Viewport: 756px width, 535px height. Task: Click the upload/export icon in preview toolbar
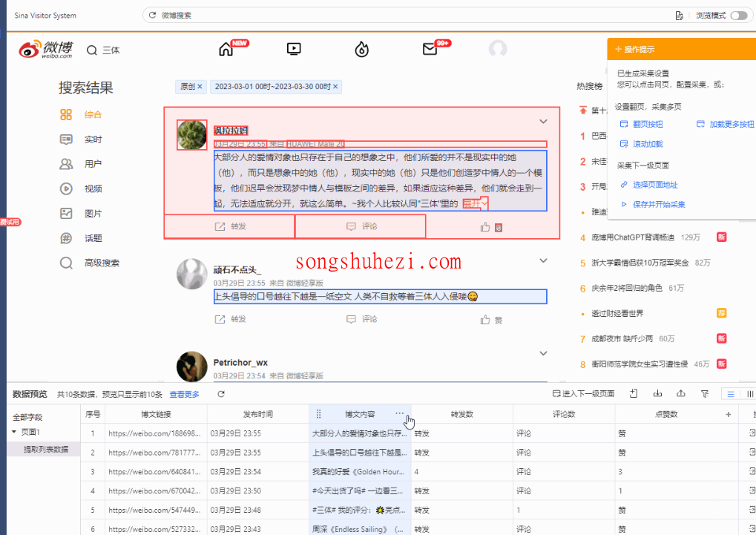[x=681, y=394]
